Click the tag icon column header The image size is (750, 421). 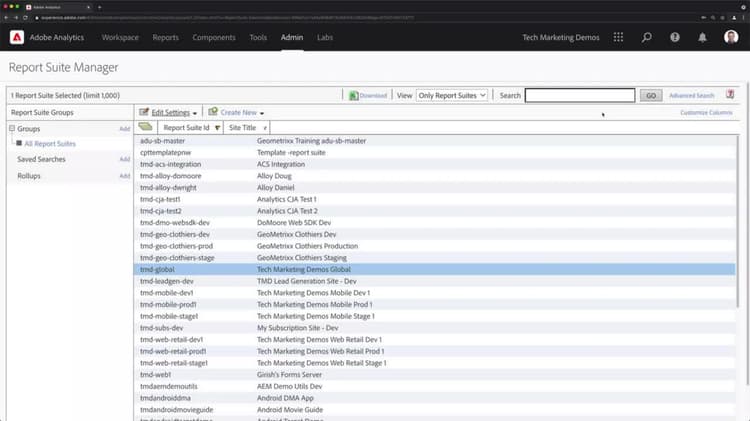(x=145, y=127)
